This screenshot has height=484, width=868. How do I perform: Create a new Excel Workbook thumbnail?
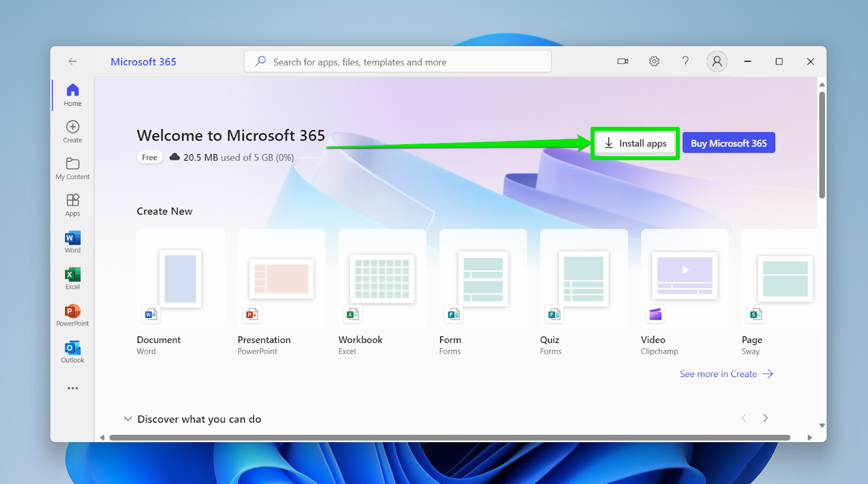[382, 279]
